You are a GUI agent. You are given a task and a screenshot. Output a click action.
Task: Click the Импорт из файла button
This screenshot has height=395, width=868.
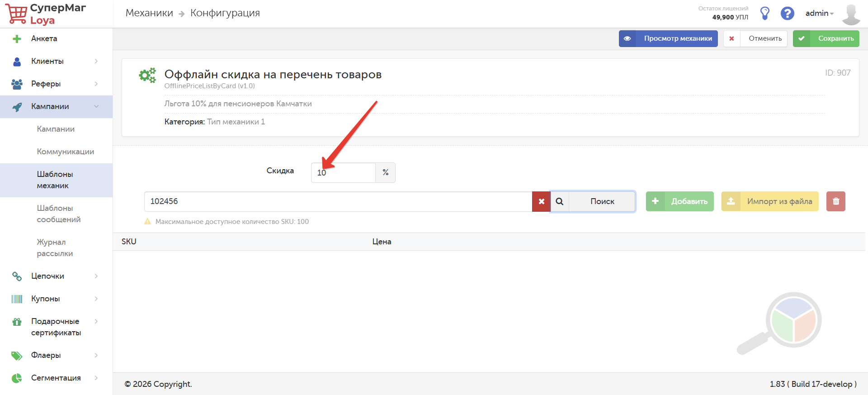click(x=770, y=201)
